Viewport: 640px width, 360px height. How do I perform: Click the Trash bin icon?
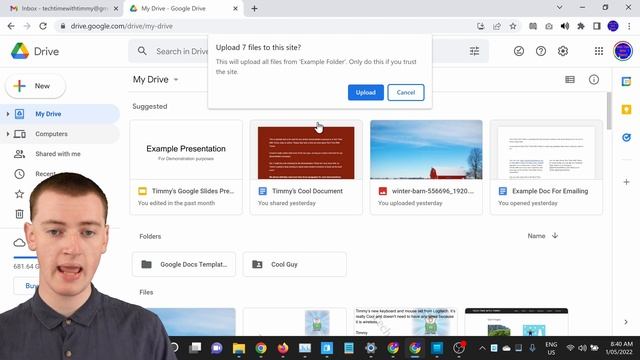19,214
